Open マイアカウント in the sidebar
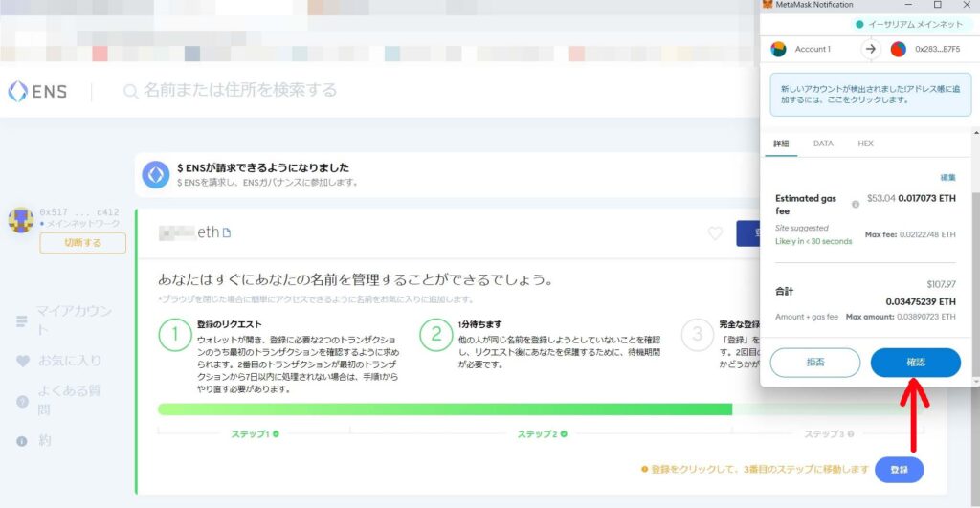 74,320
